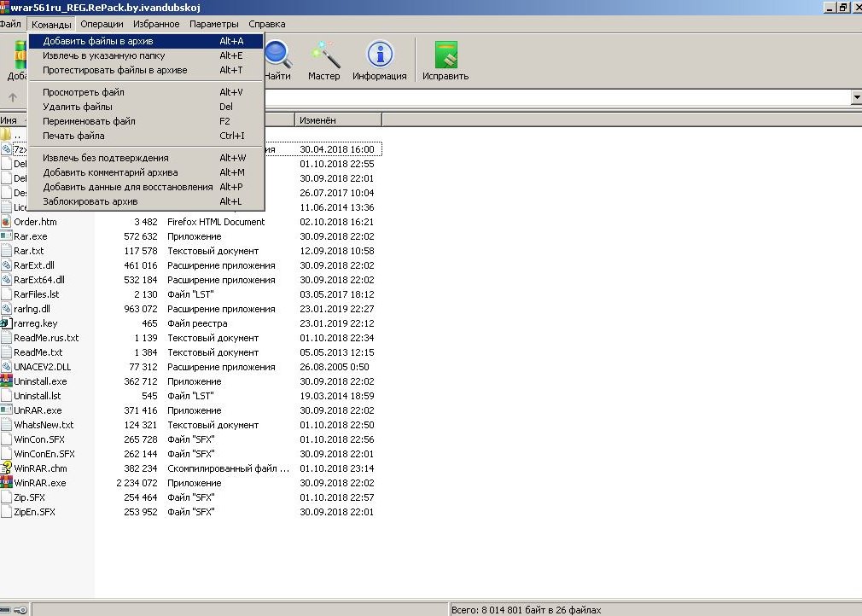Click the status text 'Всего: 8 014 801 байт в 26 файлах'
Image resolution: width=862 pixels, height=616 pixels.
click(526, 610)
